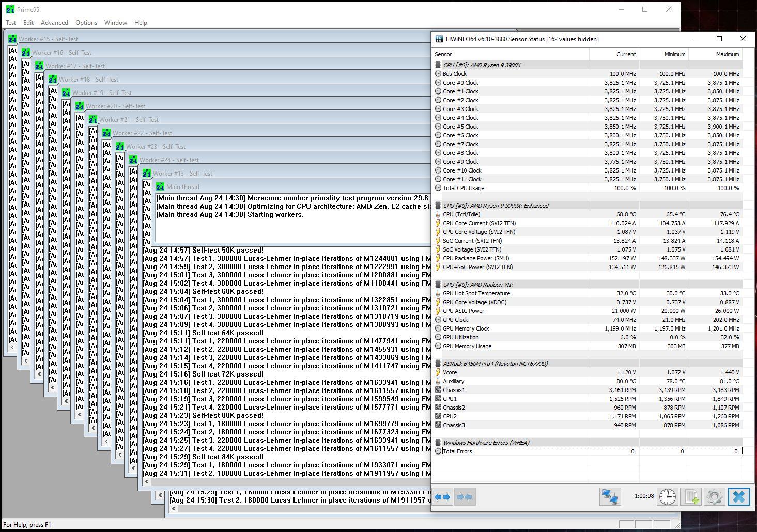Collapse the GPU [#0]: AMD Radeon VII section
Viewport: 757px width, 532px height.
[x=438, y=285]
